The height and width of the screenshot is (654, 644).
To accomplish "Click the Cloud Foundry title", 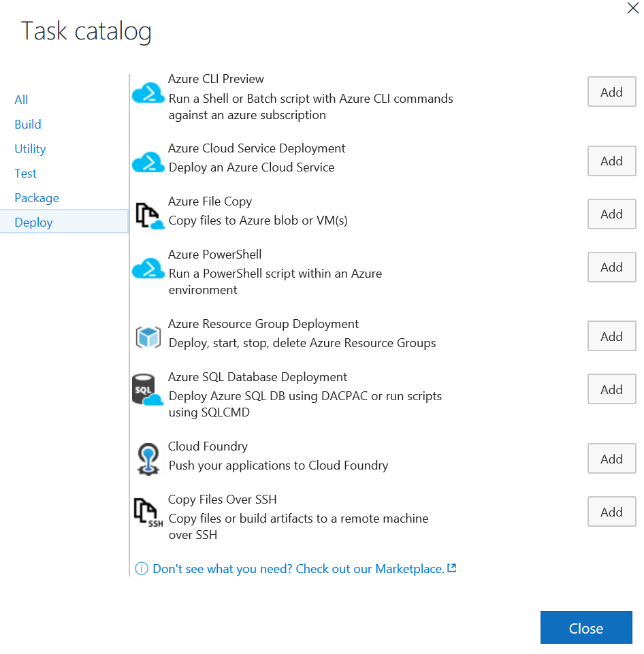I will (x=208, y=446).
